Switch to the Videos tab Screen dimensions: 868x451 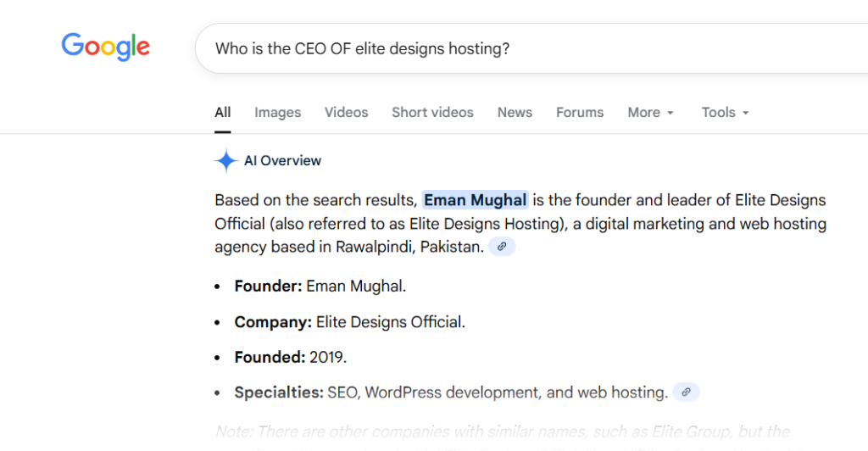coord(346,112)
